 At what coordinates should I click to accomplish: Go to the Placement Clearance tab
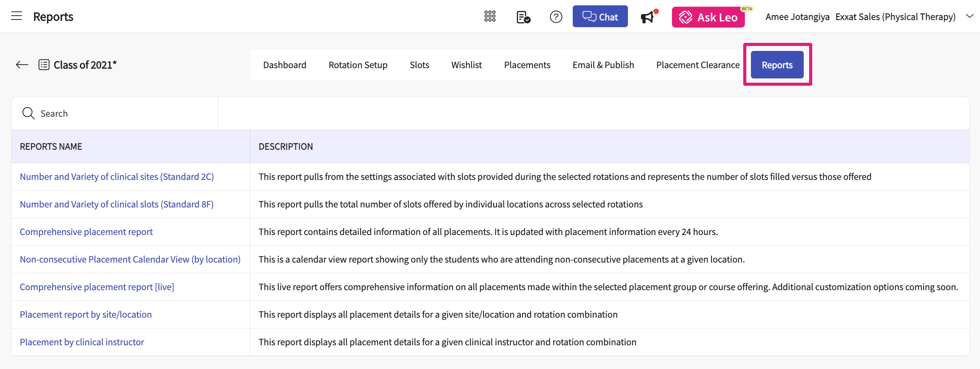(697, 65)
